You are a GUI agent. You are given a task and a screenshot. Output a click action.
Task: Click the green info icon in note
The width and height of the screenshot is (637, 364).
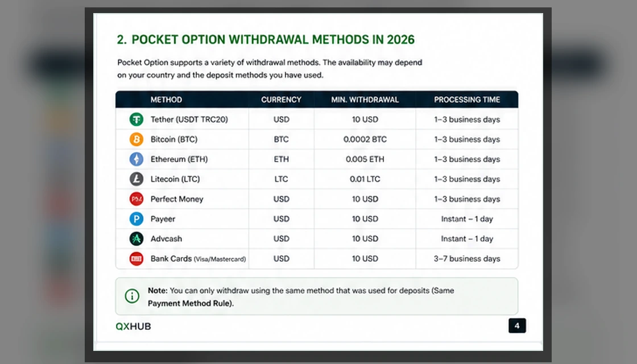click(x=132, y=296)
